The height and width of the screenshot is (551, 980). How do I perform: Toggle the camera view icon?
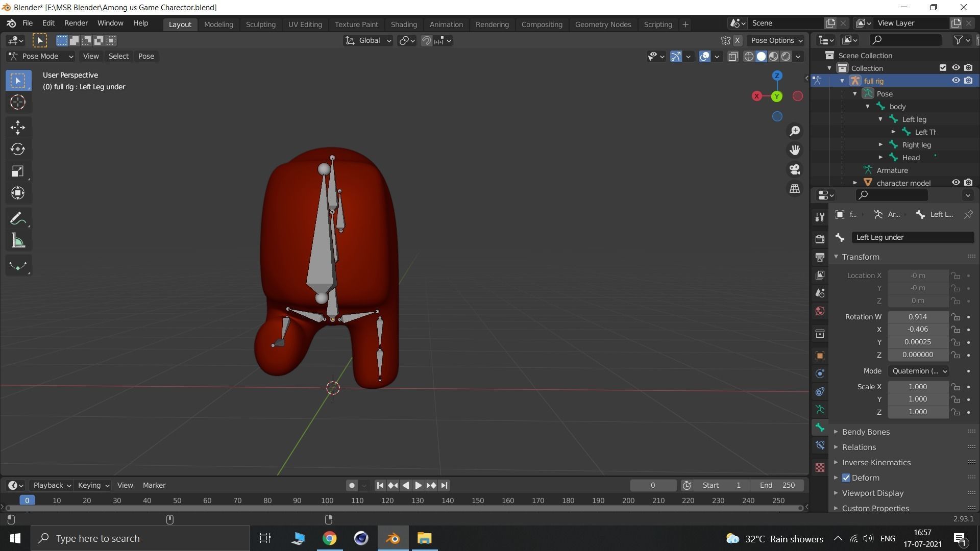[795, 169]
